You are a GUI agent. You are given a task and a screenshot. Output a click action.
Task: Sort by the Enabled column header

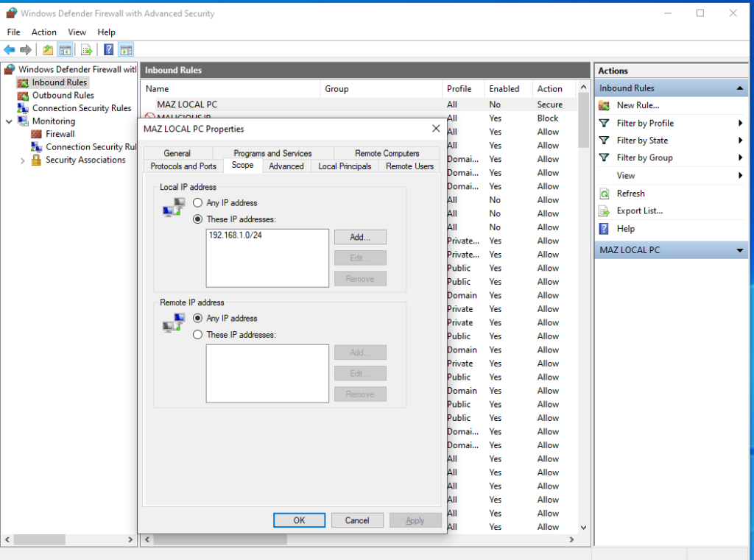point(508,88)
